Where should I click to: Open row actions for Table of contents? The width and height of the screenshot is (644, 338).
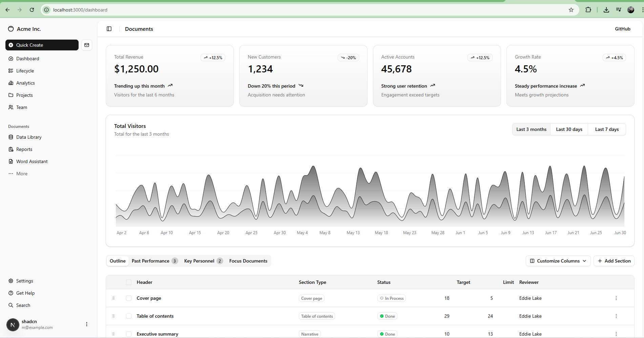(616, 316)
